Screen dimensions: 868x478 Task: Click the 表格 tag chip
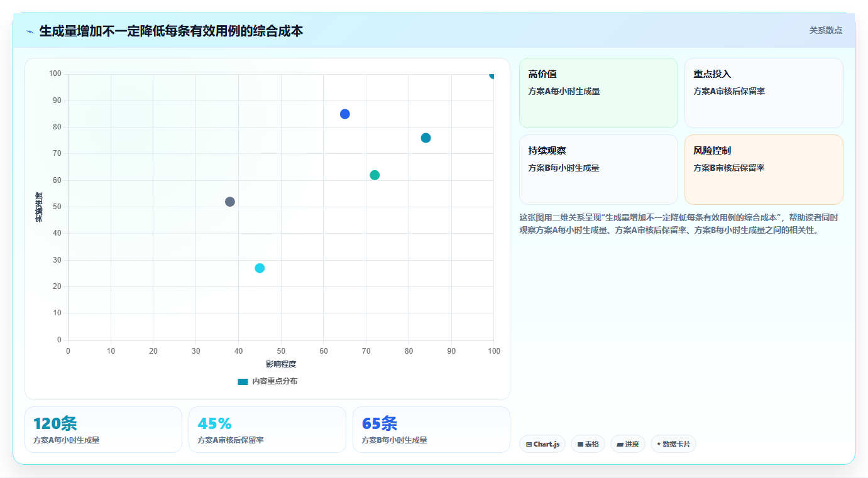[x=588, y=444]
